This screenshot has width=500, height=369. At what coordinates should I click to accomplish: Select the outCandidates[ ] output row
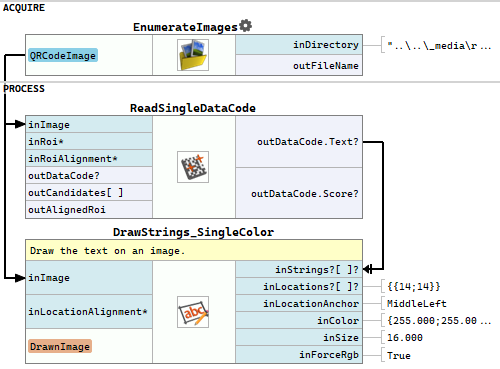coord(89,192)
